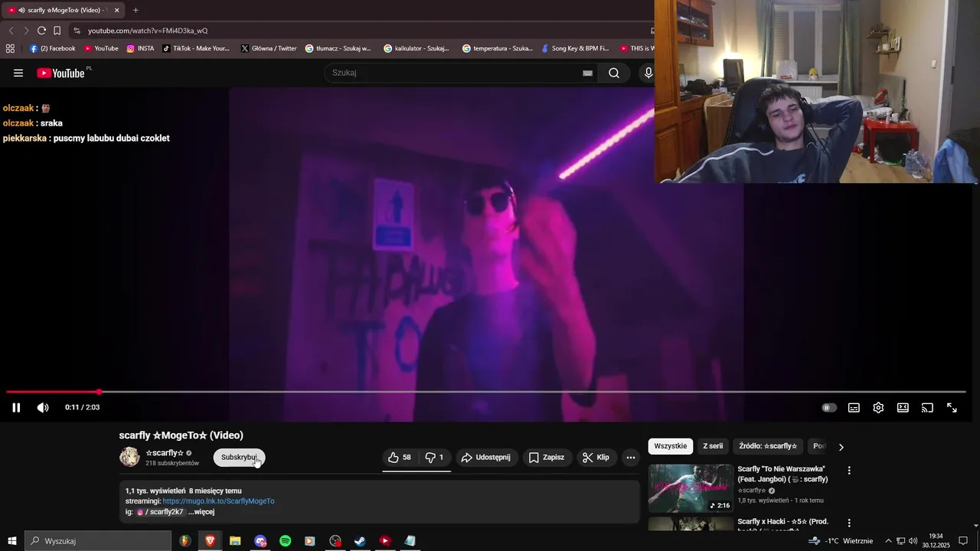Open Steam from the taskbar
This screenshot has width=980, height=551.
click(360, 541)
